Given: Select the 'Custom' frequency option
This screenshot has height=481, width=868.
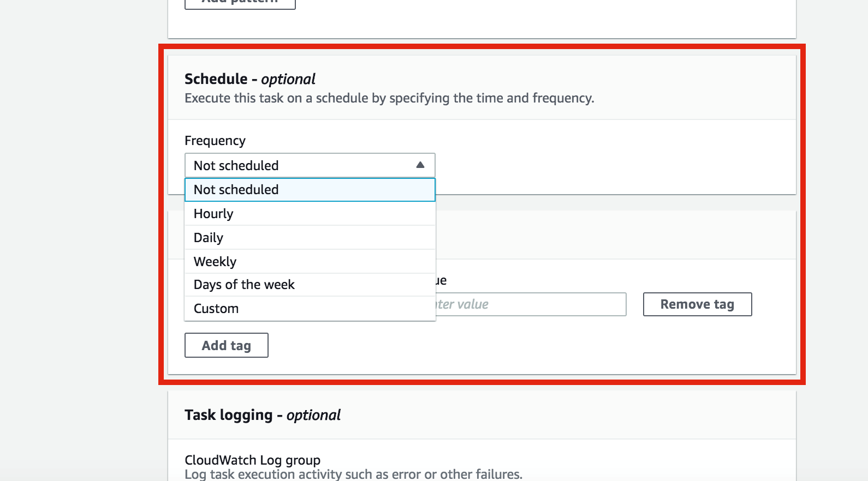Looking at the screenshot, I should point(216,308).
